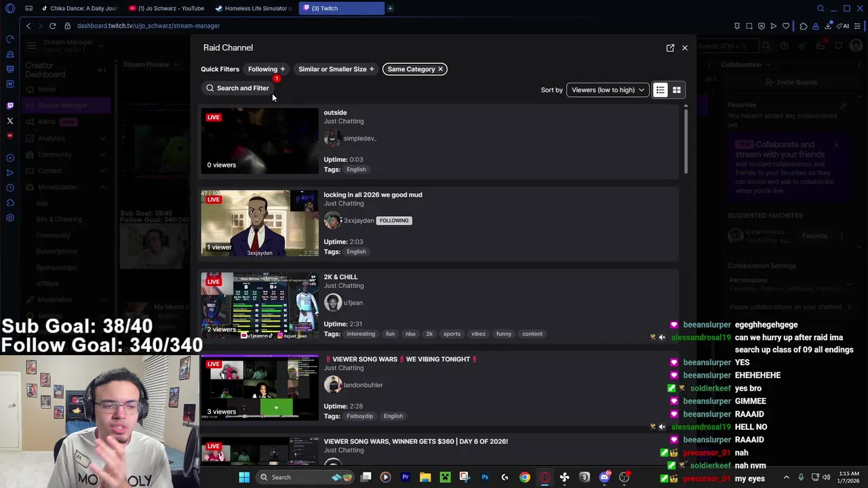Take a snapshot with capture icon

coord(749,26)
